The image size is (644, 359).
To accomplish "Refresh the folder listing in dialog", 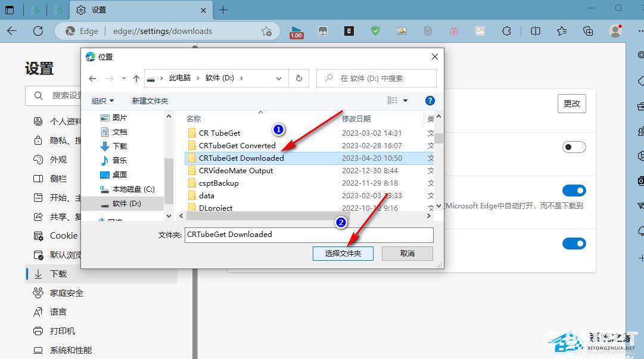I will 299,79.
